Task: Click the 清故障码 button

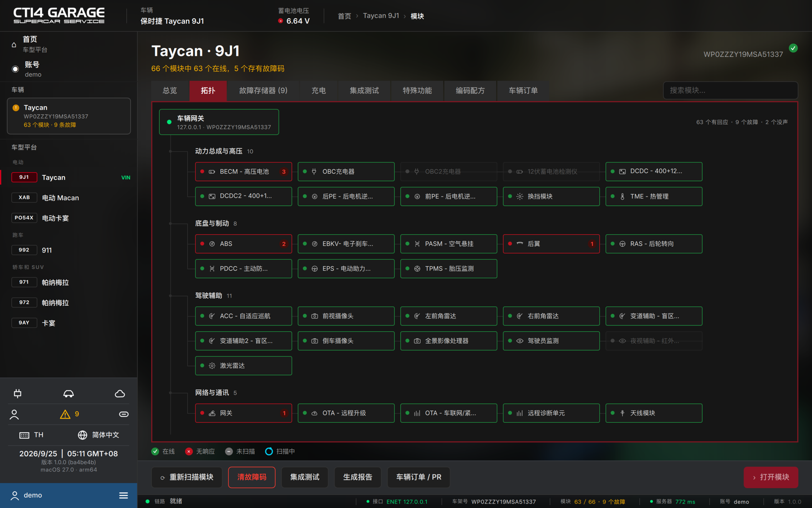Action: click(252, 478)
